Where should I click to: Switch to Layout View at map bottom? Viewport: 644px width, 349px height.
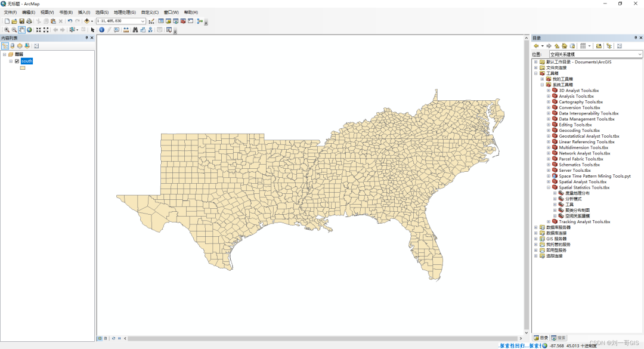click(106, 338)
